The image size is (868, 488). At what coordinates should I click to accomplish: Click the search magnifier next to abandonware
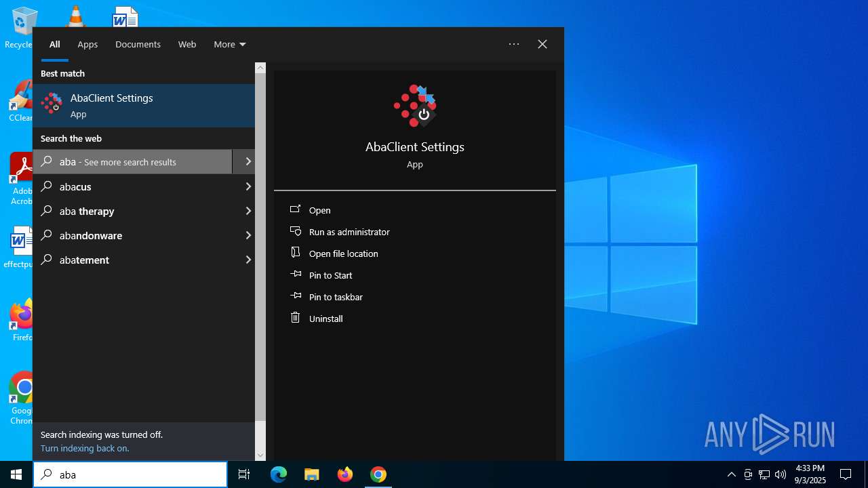47,235
